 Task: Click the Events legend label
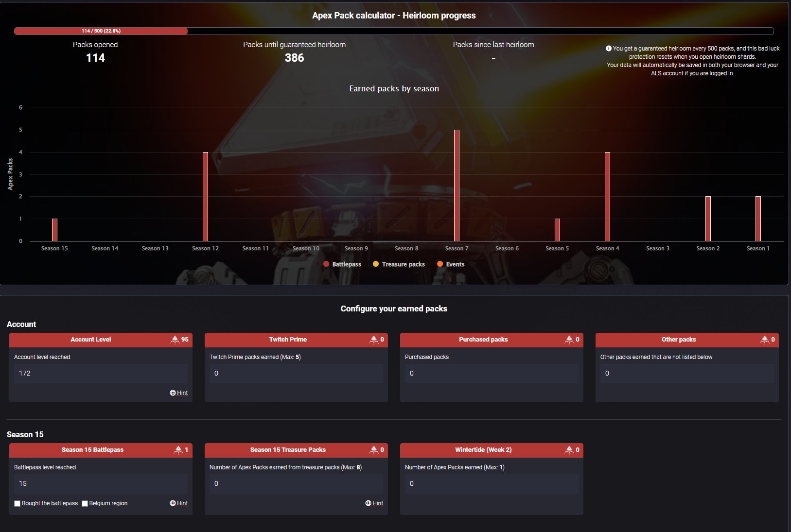coord(455,264)
